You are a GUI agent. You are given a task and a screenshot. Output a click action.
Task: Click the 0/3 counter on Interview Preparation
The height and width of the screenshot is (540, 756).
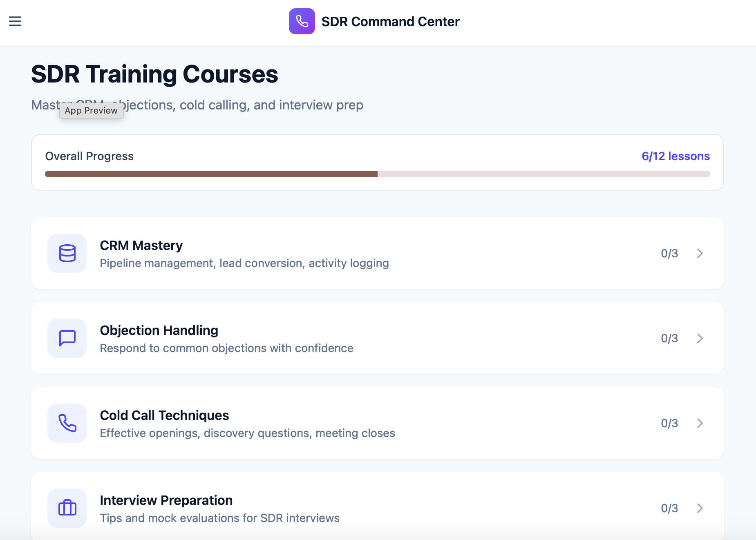point(669,508)
